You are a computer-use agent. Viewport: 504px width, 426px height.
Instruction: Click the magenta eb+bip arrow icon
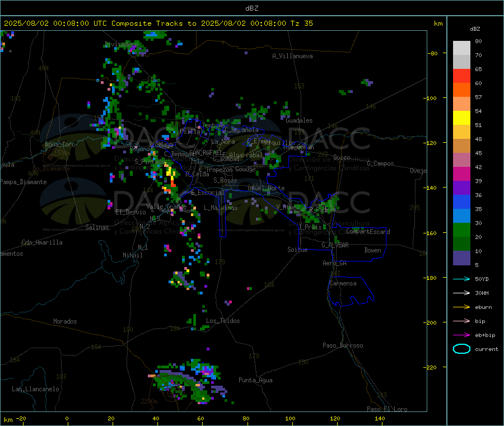(x=461, y=335)
